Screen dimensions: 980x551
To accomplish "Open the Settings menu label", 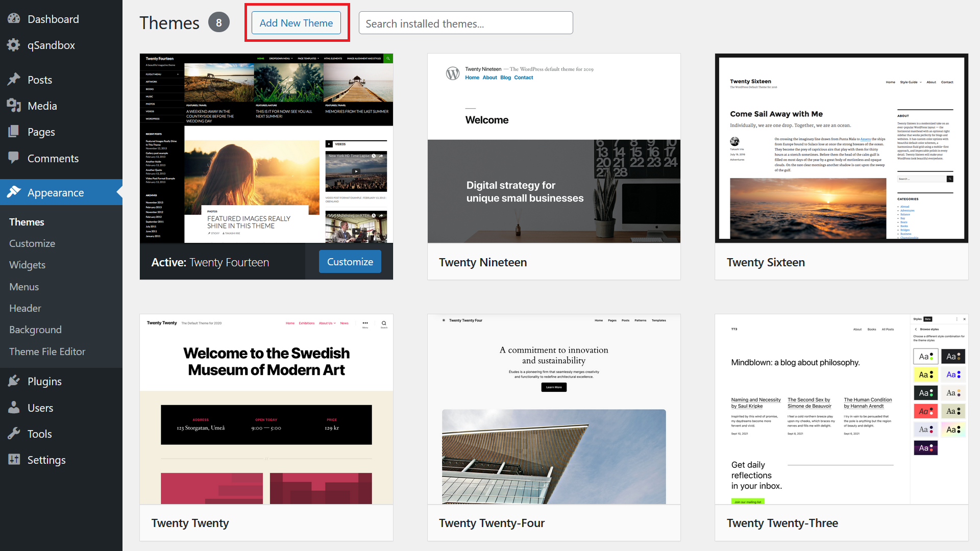I will [x=46, y=460].
